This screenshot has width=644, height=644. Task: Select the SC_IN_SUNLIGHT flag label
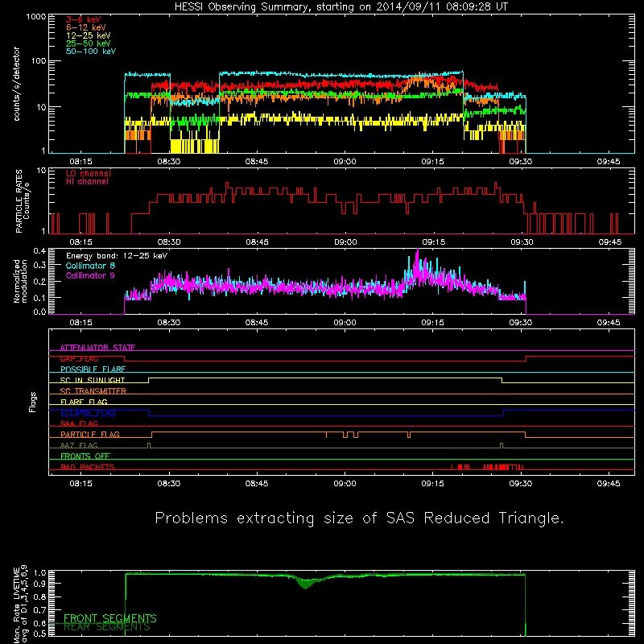click(93, 380)
